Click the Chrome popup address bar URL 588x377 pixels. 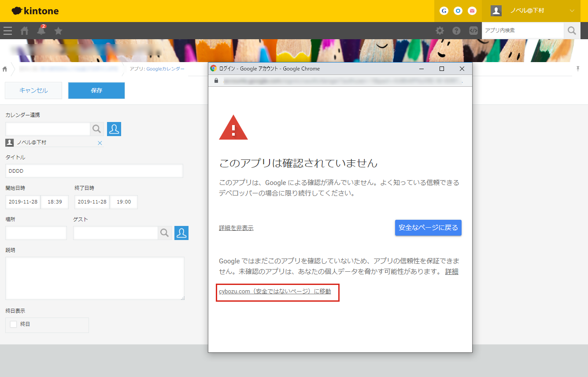point(343,81)
